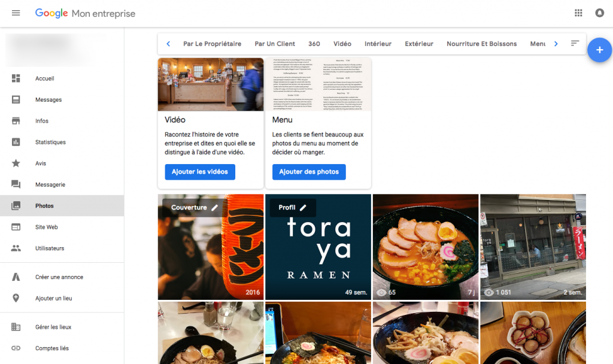Viewport: 613px width, 364px height.
Task: Click the Photos gallery icon
Action: pyautogui.click(x=16, y=206)
